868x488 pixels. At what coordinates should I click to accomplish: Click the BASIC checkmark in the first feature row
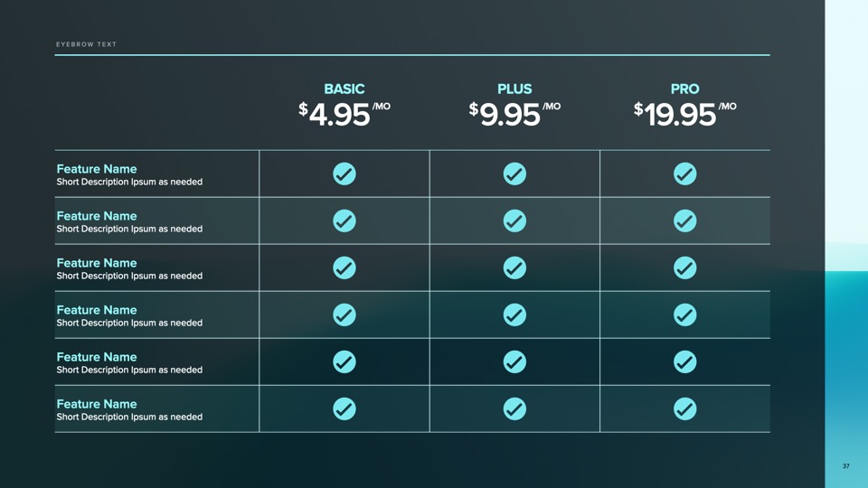344,174
